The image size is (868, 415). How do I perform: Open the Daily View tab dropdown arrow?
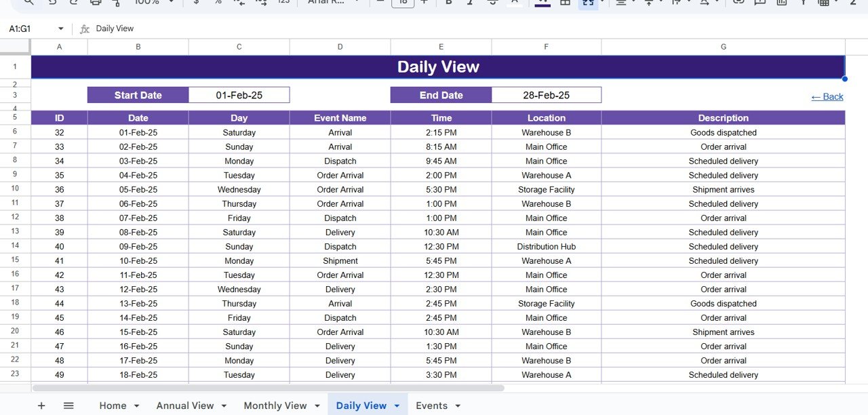pyautogui.click(x=397, y=406)
